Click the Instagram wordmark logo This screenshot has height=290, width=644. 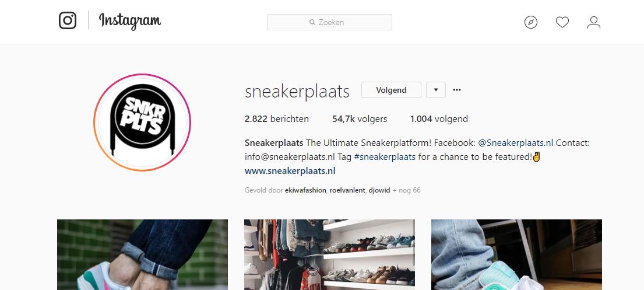point(130,22)
